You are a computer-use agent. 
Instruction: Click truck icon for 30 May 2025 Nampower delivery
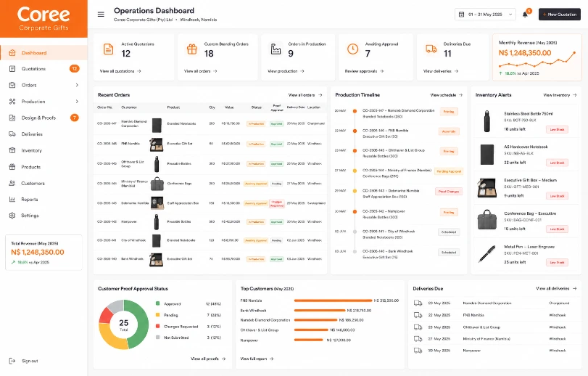(x=418, y=351)
